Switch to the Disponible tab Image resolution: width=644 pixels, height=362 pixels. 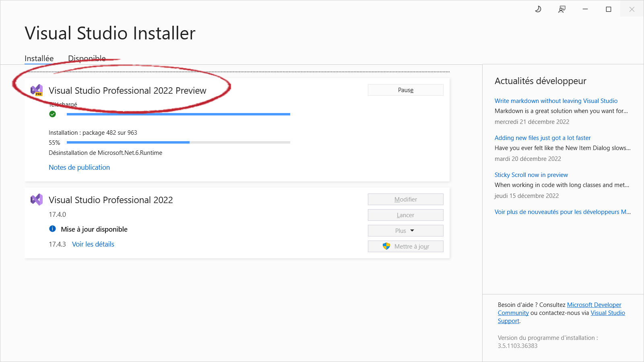click(x=87, y=58)
